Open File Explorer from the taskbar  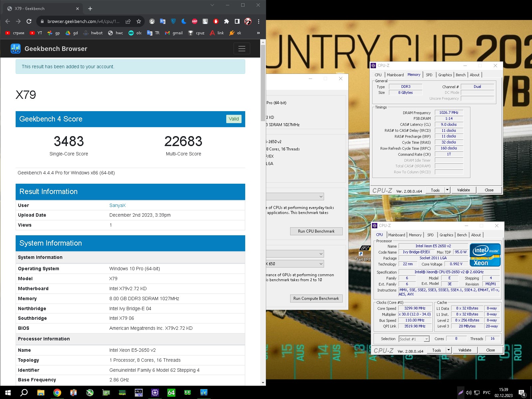point(41,393)
